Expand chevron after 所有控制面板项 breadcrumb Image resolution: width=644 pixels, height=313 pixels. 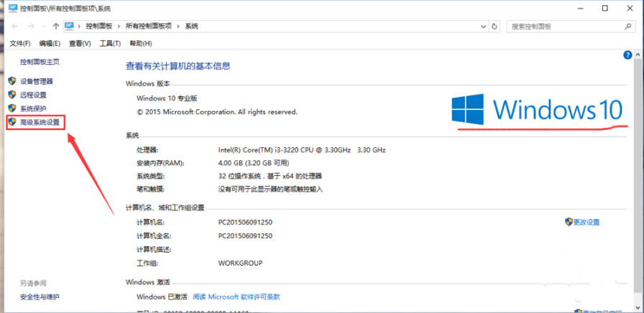178,27
